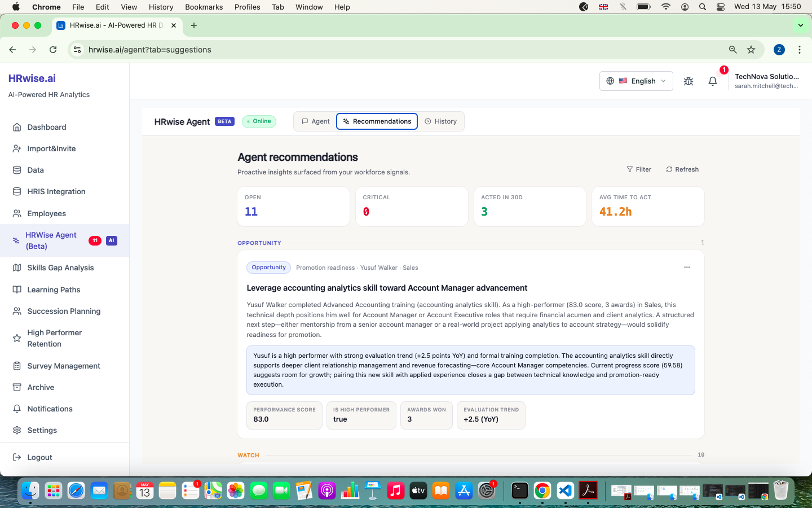Click the Open count card showing 11
Viewport: 812px width, 508px height.
click(293, 207)
